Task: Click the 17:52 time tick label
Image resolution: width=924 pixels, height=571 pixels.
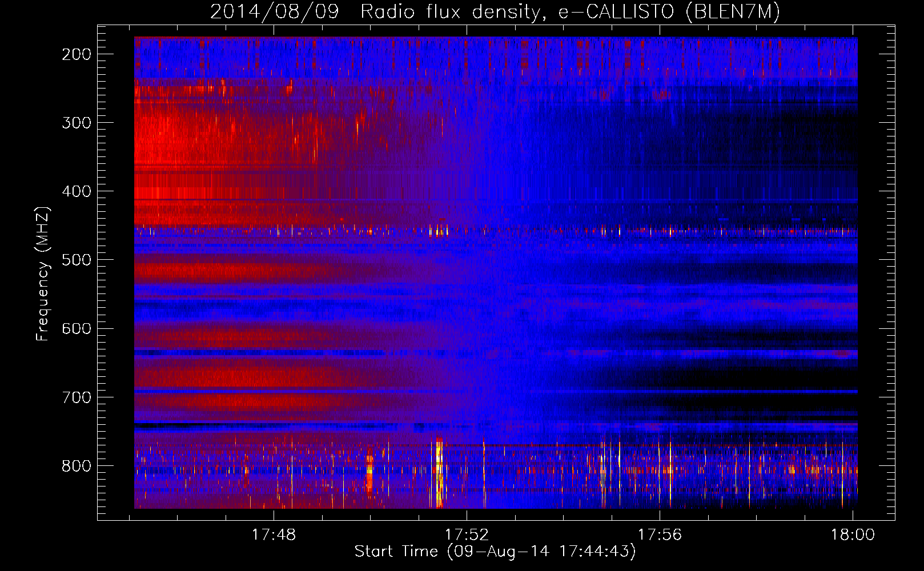Action: pyautogui.click(x=467, y=534)
